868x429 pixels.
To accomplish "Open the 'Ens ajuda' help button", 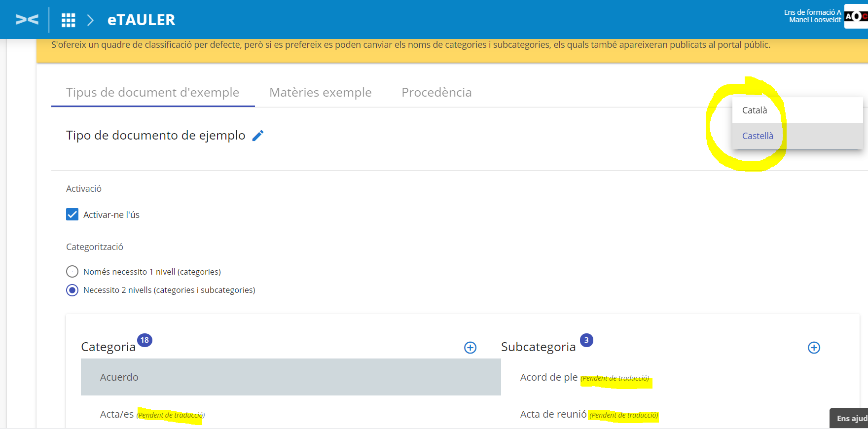I will (x=851, y=418).
